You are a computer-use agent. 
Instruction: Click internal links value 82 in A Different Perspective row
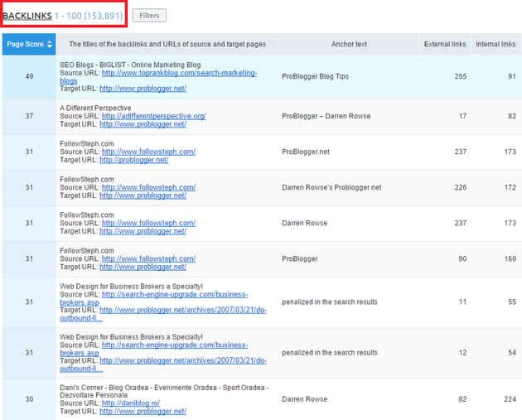[x=512, y=116]
